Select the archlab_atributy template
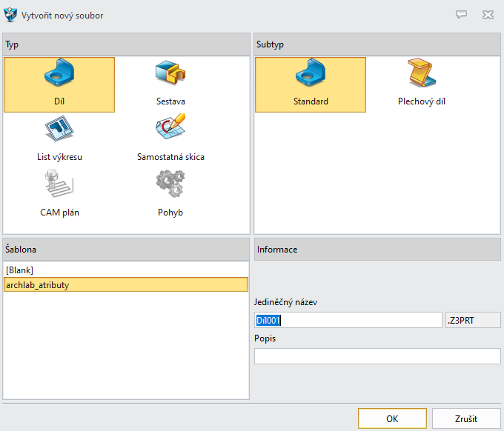Viewport: 504px width, 431px height. (126, 285)
